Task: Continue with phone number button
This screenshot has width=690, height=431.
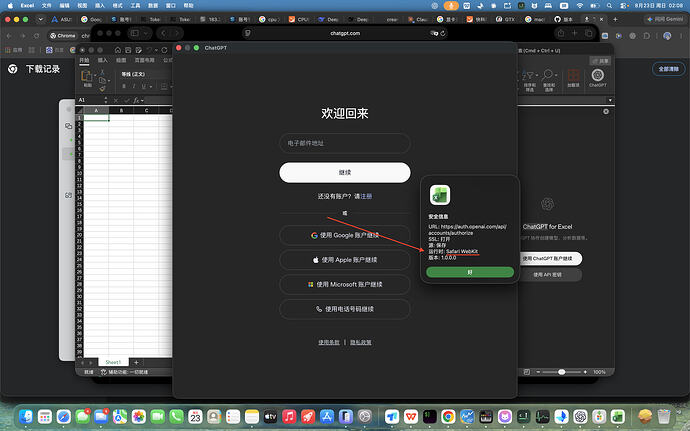Action: point(345,309)
